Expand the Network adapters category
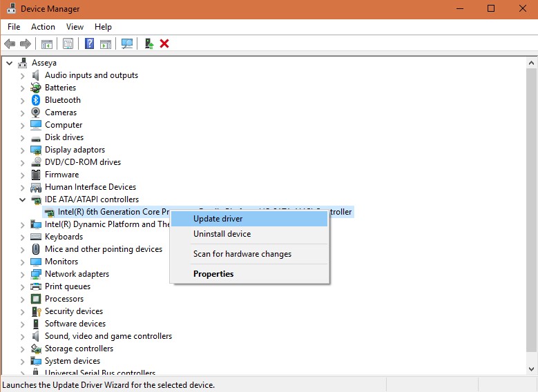Image resolution: width=538 pixels, height=392 pixels. tap(22, 274)
